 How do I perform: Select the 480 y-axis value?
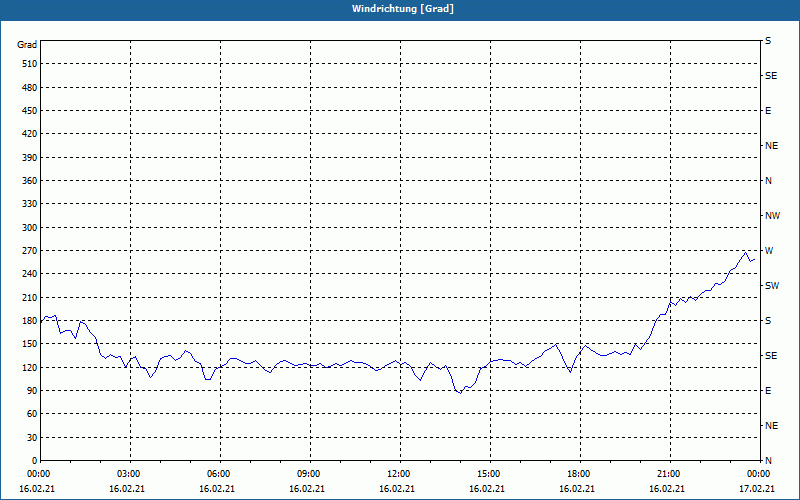tap(30, 88)
